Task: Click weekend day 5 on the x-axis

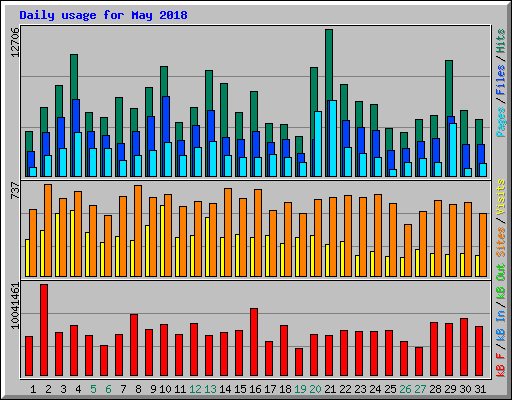Action: coord(93,389)
